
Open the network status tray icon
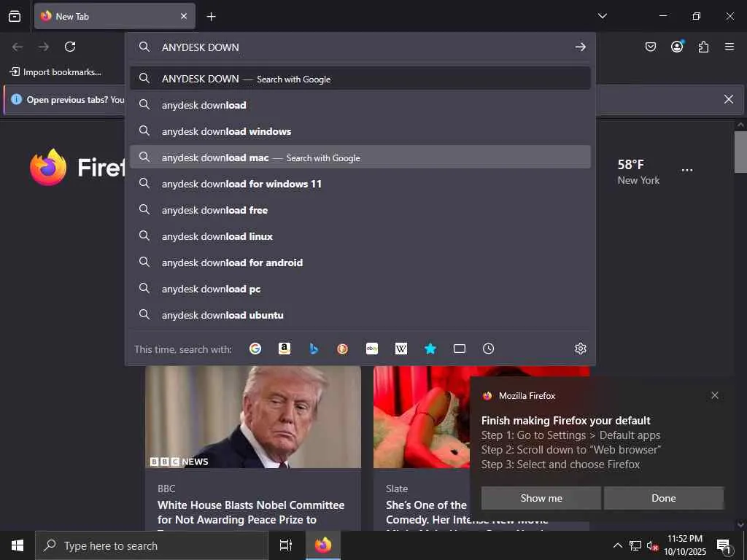(x=635, y=545)
